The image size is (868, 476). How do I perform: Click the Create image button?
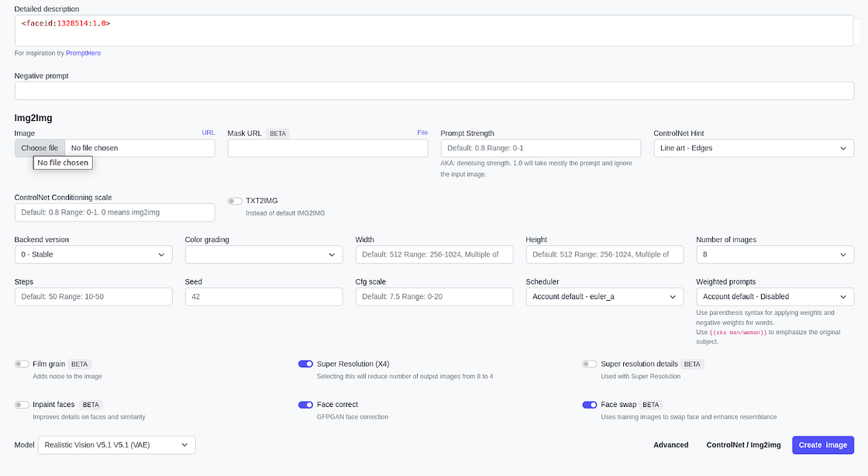coord(822,445)
